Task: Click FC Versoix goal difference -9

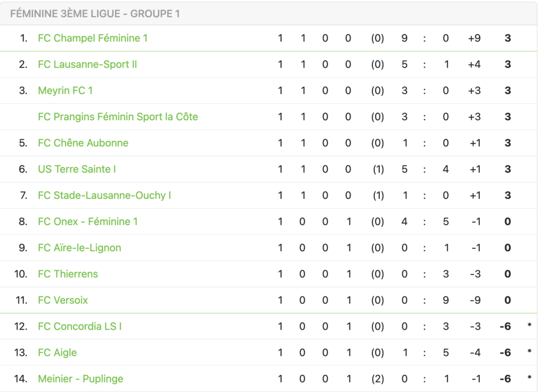Action: 475,300
